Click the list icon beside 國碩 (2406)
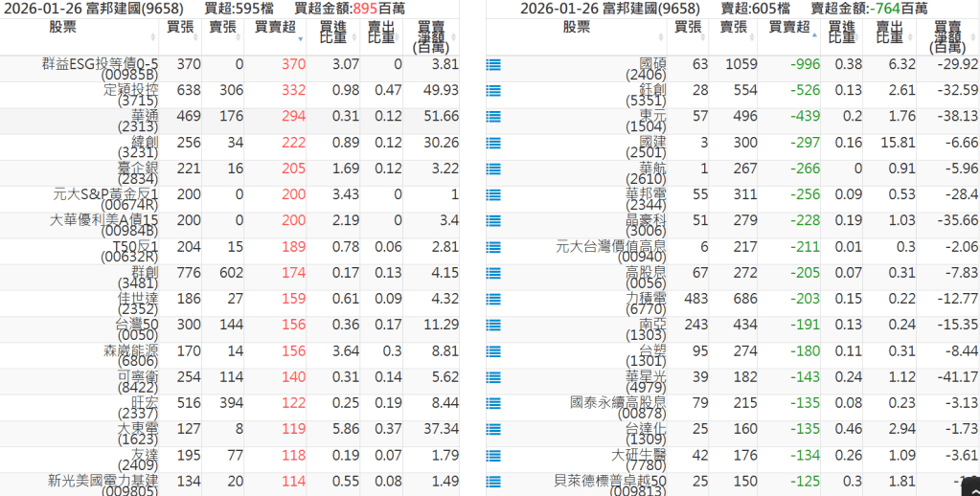This screenshot has width=980, height=496. 493,65
